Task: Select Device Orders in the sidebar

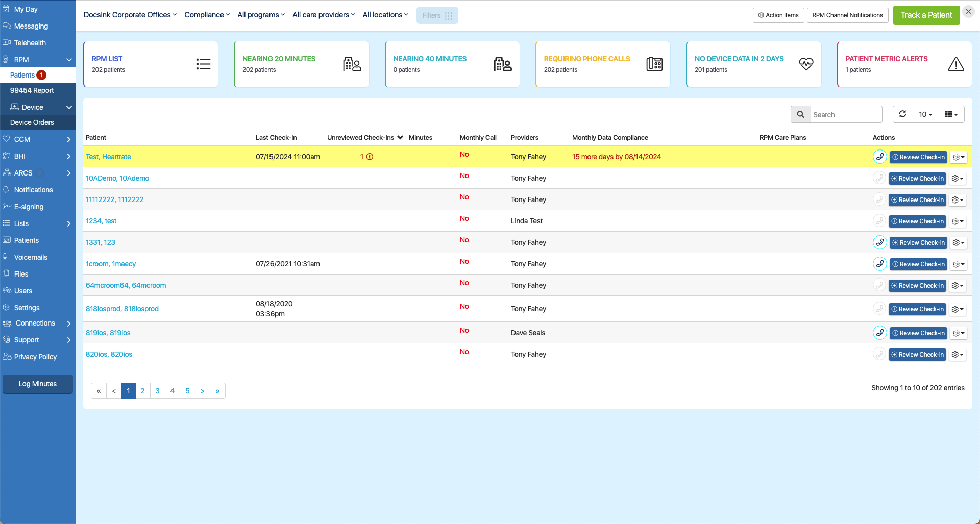Action: pos(32,122)
